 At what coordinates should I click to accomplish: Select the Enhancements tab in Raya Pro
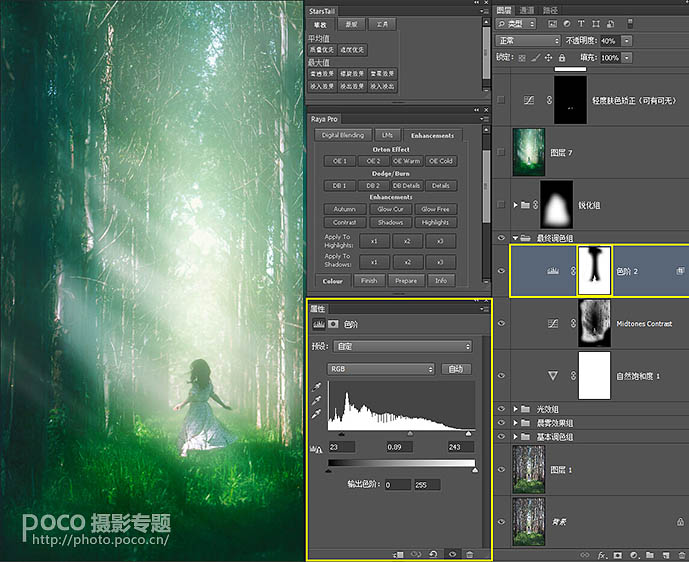(432, 135)
